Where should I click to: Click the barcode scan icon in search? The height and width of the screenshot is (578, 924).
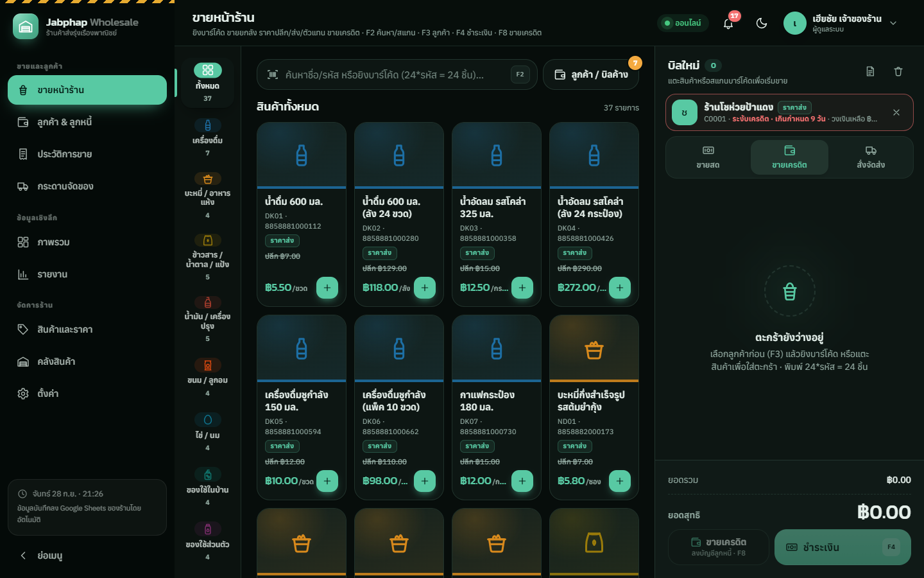pos(273,74)
